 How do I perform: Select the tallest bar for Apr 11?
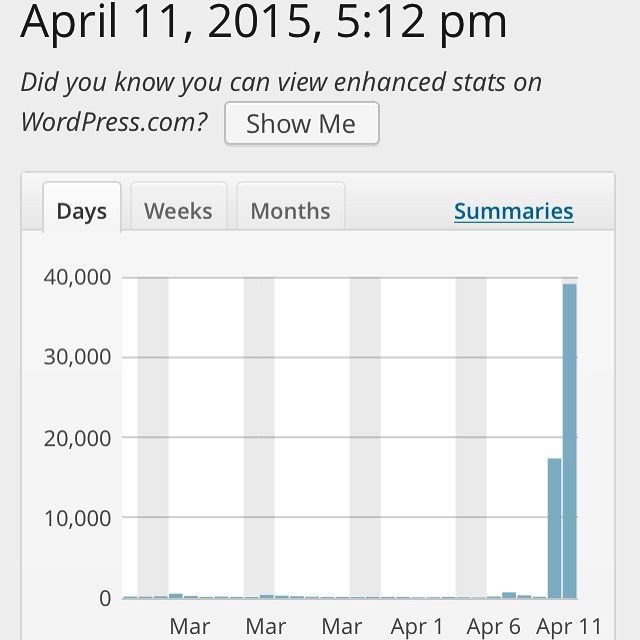569,441
